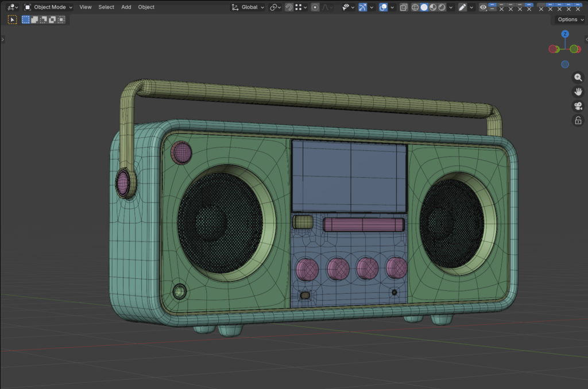
Task: Switch to material preview shading
Action: 432,7
